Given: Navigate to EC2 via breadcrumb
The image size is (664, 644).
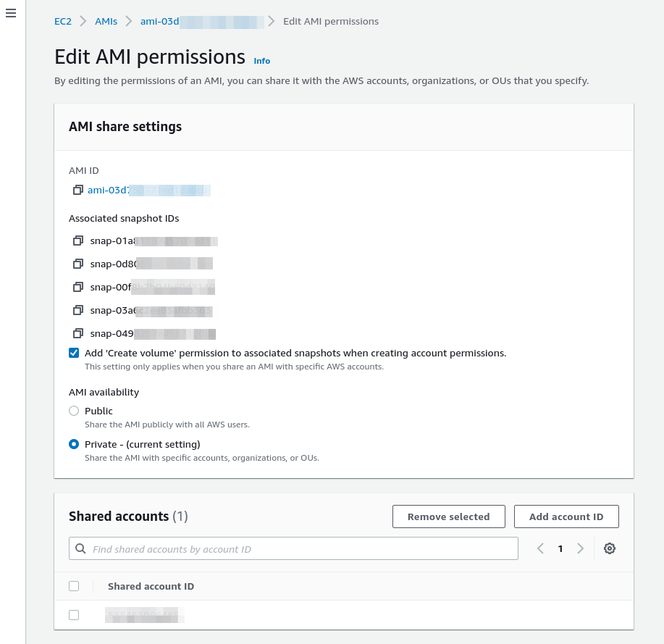Looking at the screenshot, I should click(x=62, y=22).
